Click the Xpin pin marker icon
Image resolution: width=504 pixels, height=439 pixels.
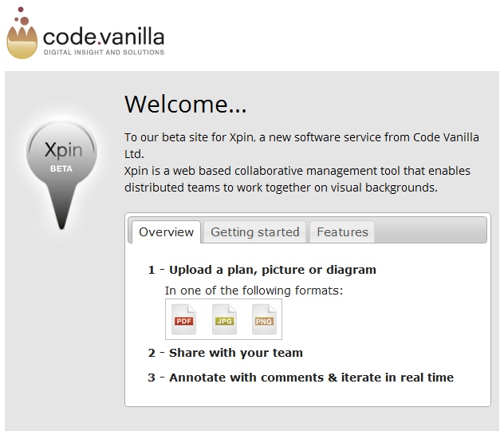tap(62, 168)
